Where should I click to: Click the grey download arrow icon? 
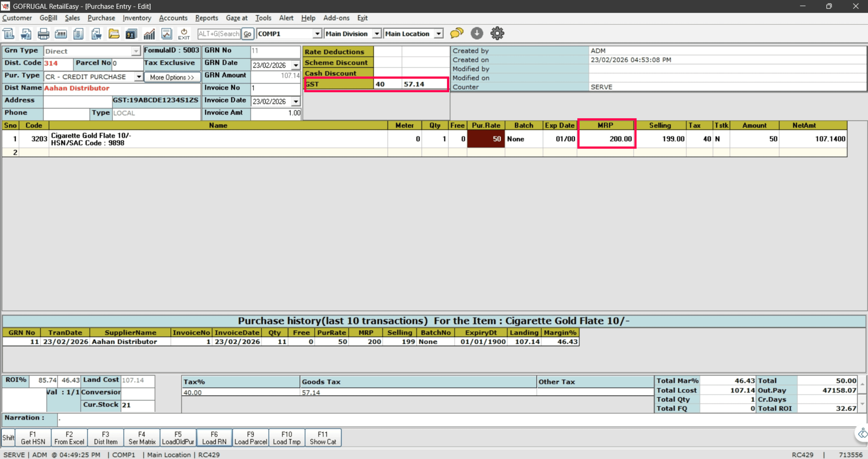click(476, 33)
